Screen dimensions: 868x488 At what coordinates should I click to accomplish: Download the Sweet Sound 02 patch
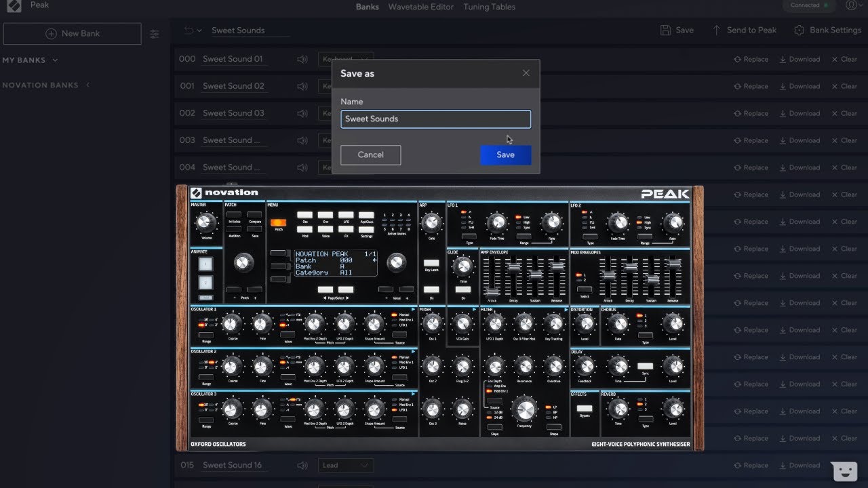pyautogui.click(x=800, y=87)
